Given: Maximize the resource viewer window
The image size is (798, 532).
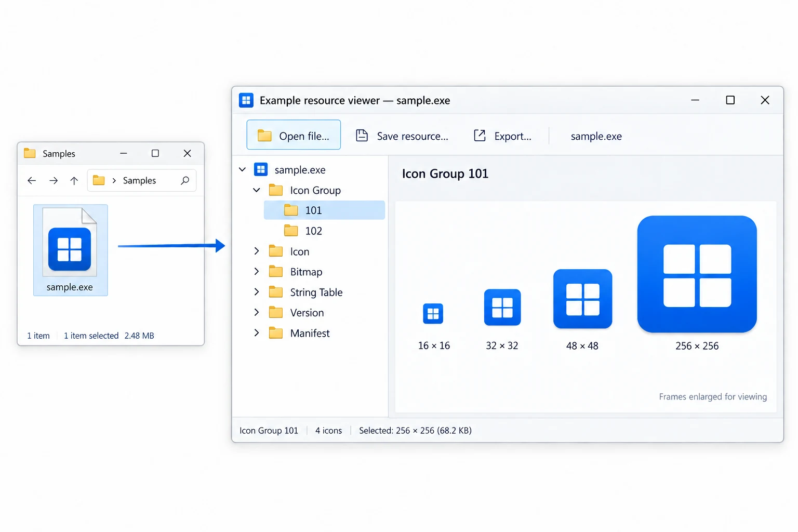Looking at the screenshot, I should tap(730, 100).
